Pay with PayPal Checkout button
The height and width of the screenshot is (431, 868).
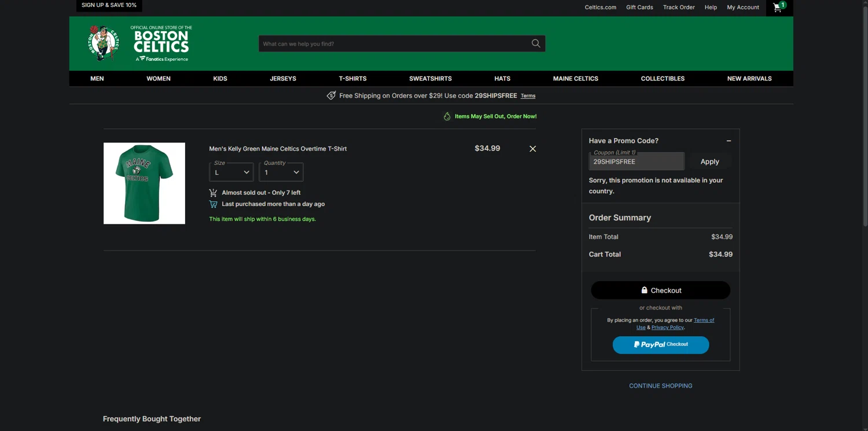pyautogui.click(x=661, y=345)
